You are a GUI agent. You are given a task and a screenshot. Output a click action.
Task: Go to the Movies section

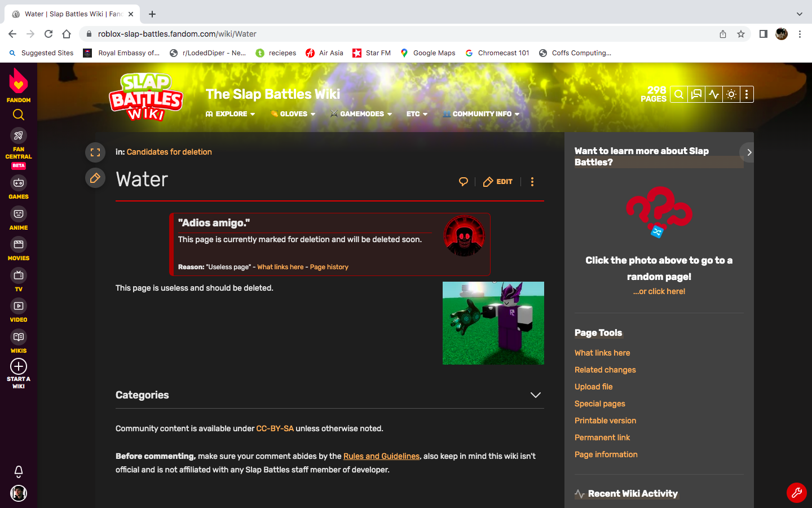[19, 249]
